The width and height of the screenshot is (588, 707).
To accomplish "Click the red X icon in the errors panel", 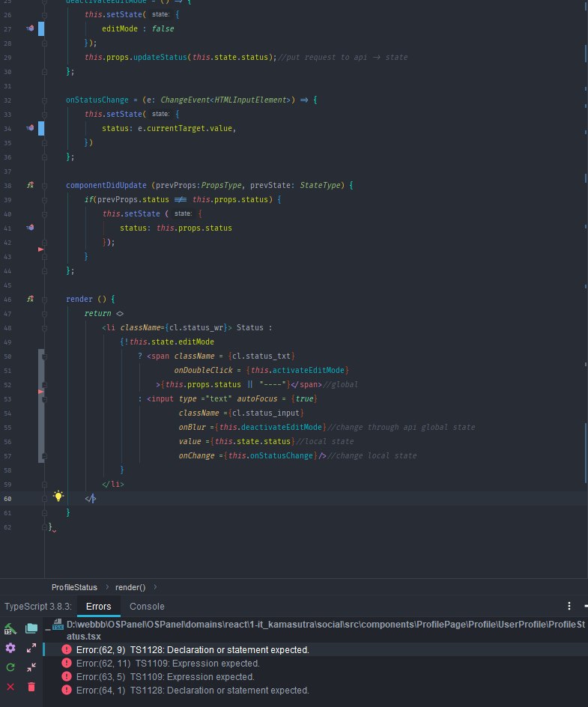I will click(10, 687).
